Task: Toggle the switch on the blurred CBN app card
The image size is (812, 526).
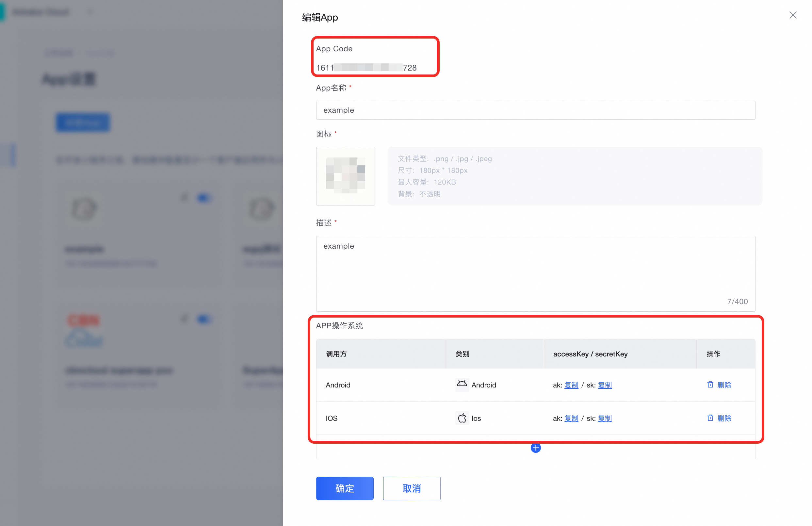Action: (203, 319)
